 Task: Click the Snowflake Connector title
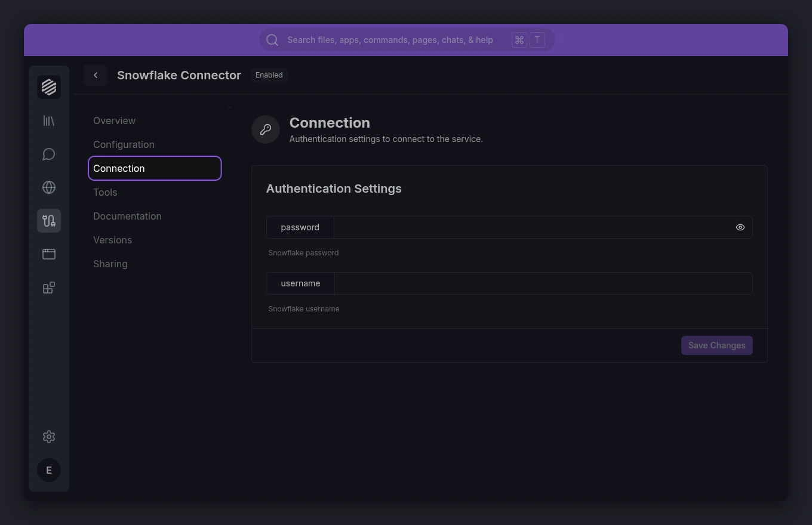tap(179, 75)
